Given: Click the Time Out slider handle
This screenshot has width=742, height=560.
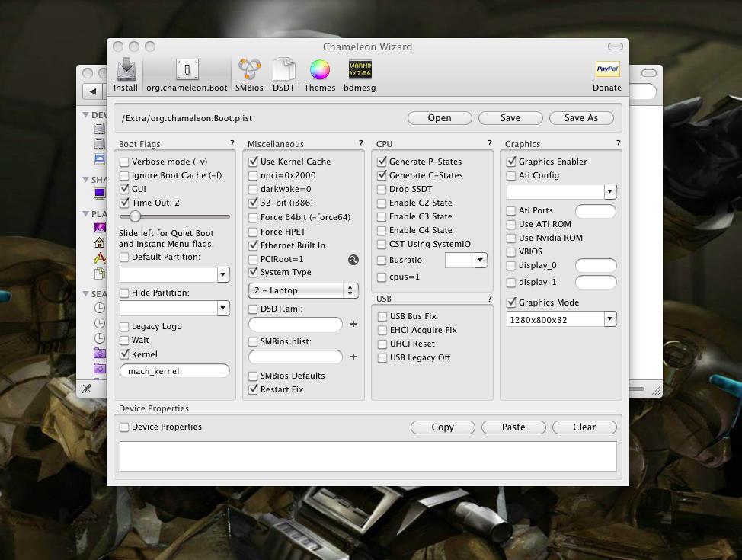Looking at the screenshot, I should (135, 217).
